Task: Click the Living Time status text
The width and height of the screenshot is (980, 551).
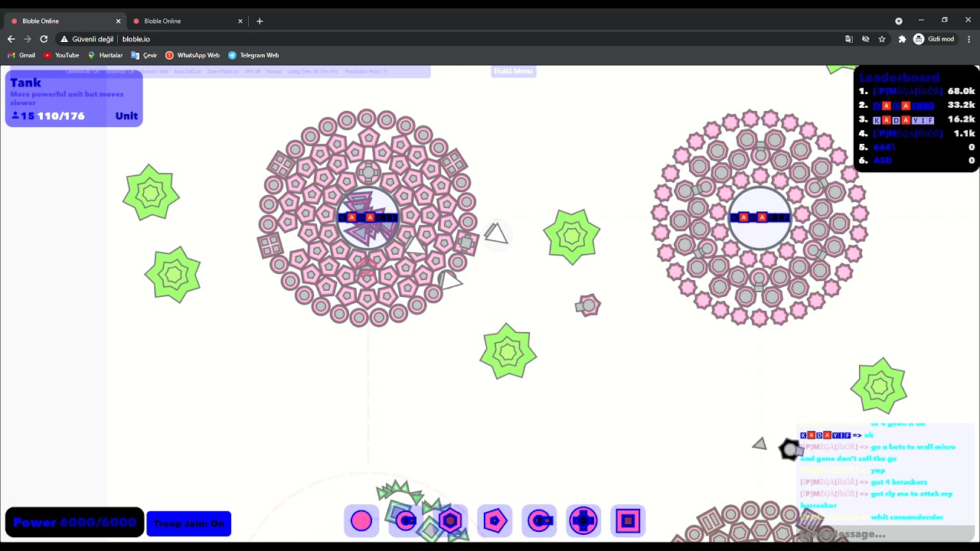Action: coord(312,71)
